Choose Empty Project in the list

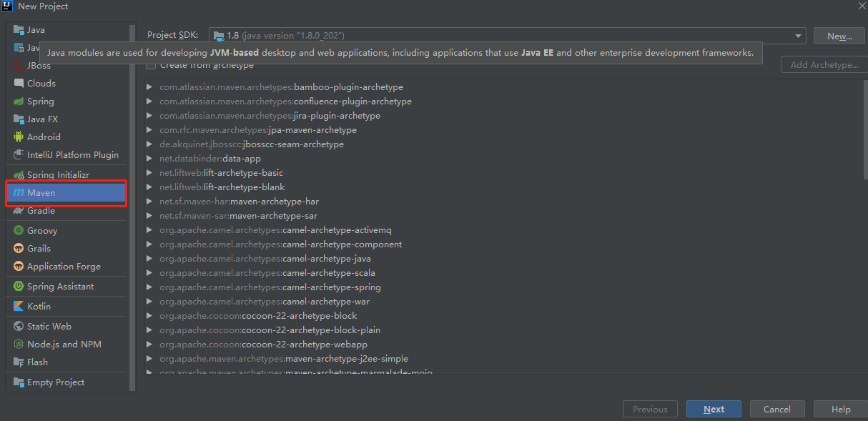[56, 382]
